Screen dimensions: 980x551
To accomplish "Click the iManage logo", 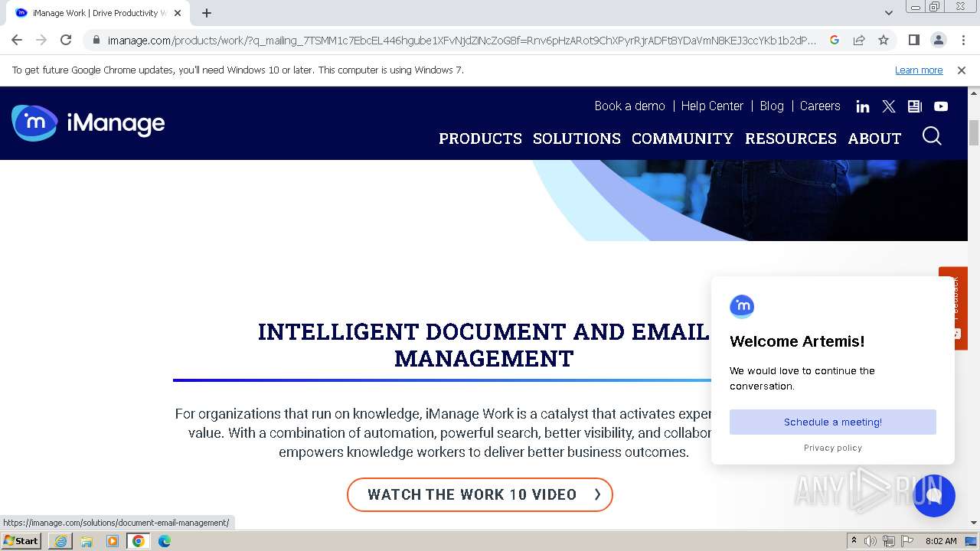I will [88, 123].
